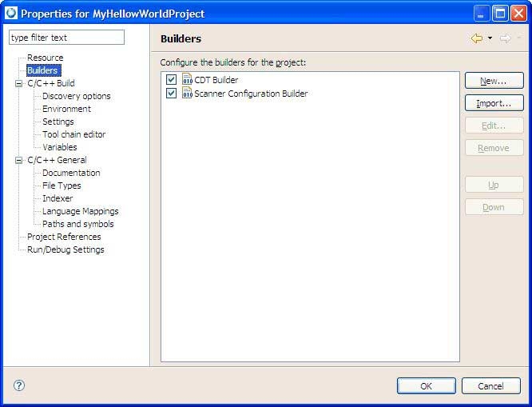Focus the type filter text field

66,38
